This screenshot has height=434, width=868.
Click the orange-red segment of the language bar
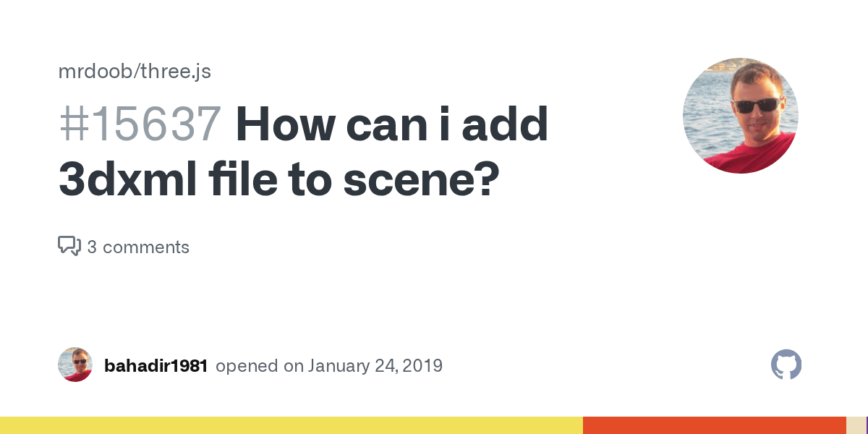(x=714, y=425)
